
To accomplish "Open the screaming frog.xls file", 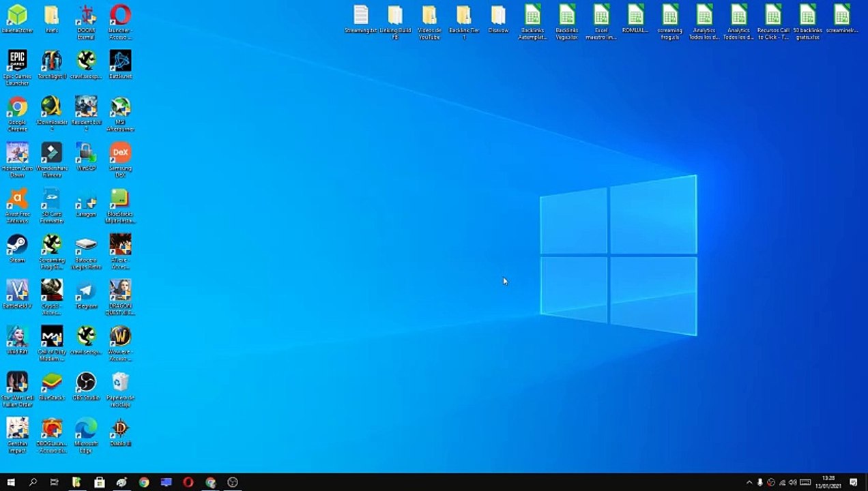I will point(670,23).
